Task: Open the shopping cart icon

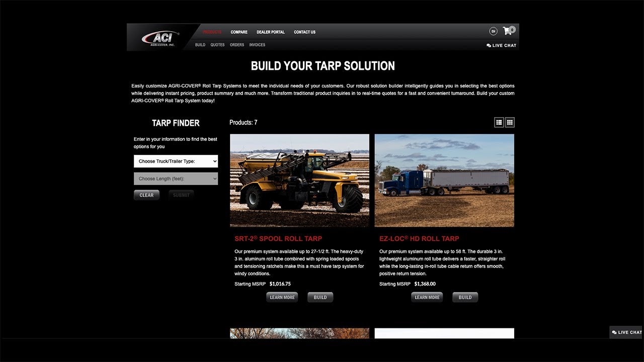Action: pos(508,31)
